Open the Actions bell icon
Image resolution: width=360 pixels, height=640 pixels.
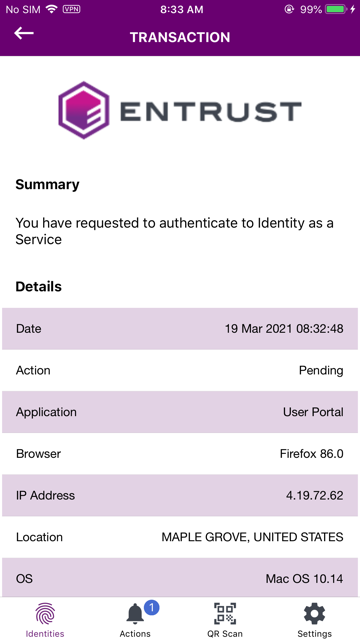pos(135,614)
